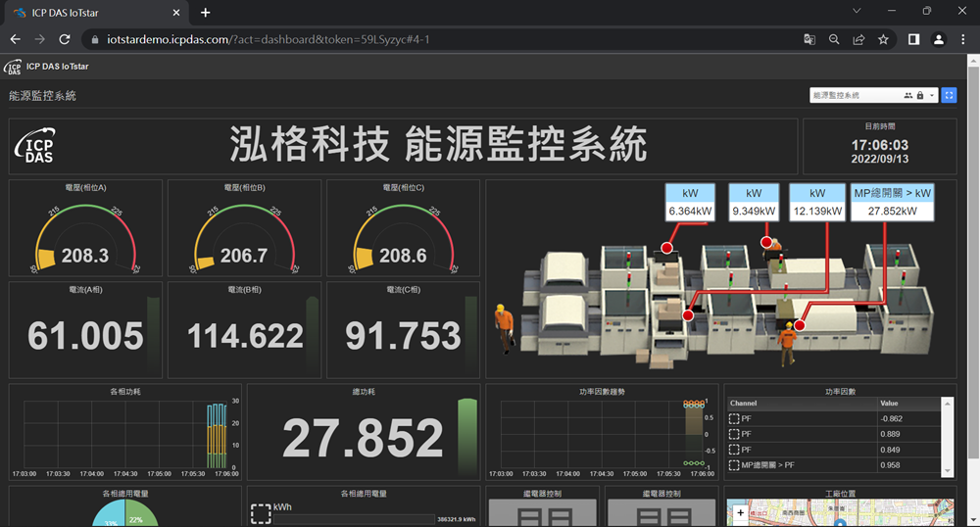Image resolution: width=980 pixels, height=527 pixels.
Task: Click channel icon for MP總開關 > PF
Action: pyautogui.click(x=734, y=465)
